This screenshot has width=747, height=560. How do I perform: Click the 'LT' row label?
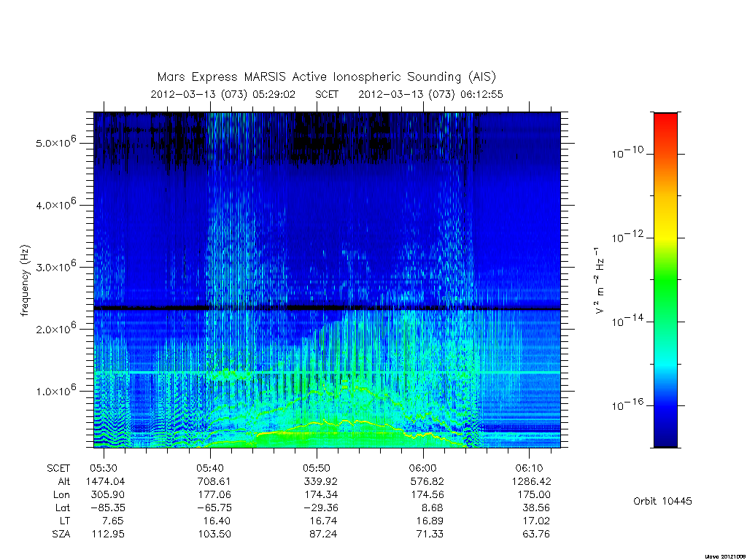coord(65,521)
